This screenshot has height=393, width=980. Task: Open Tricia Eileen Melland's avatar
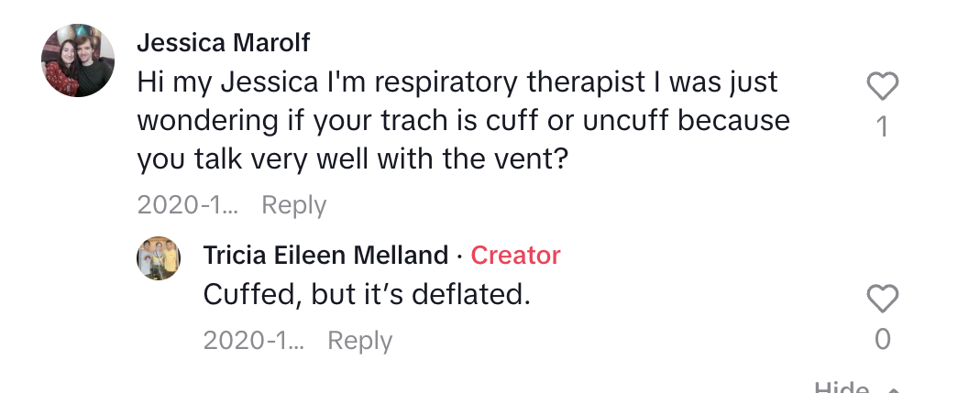pos(159,258)
